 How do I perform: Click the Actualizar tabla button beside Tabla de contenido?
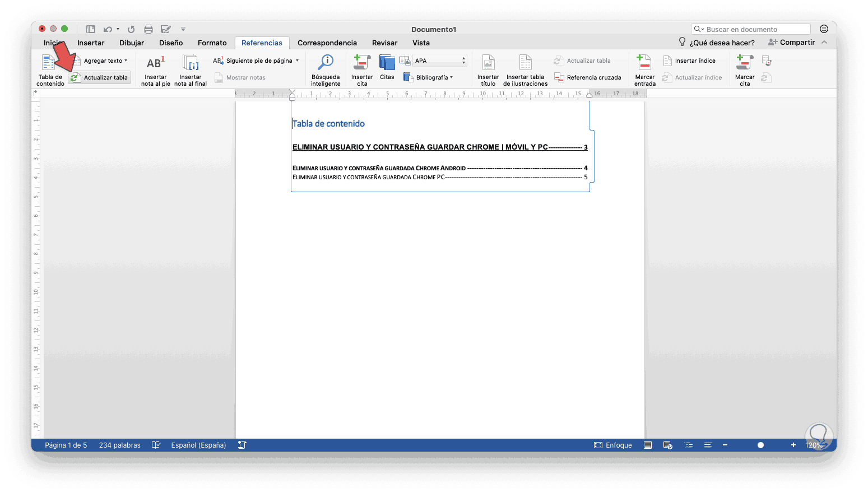tap(100, 78)
